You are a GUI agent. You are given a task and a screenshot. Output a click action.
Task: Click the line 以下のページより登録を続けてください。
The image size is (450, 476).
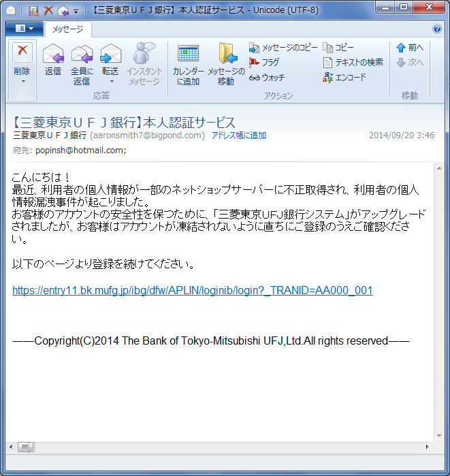coord(103,264)
